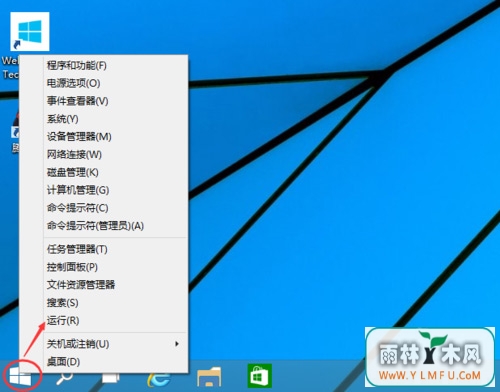Select 桌面(D) menu item

pyautogui.click(x=104, y=362)
